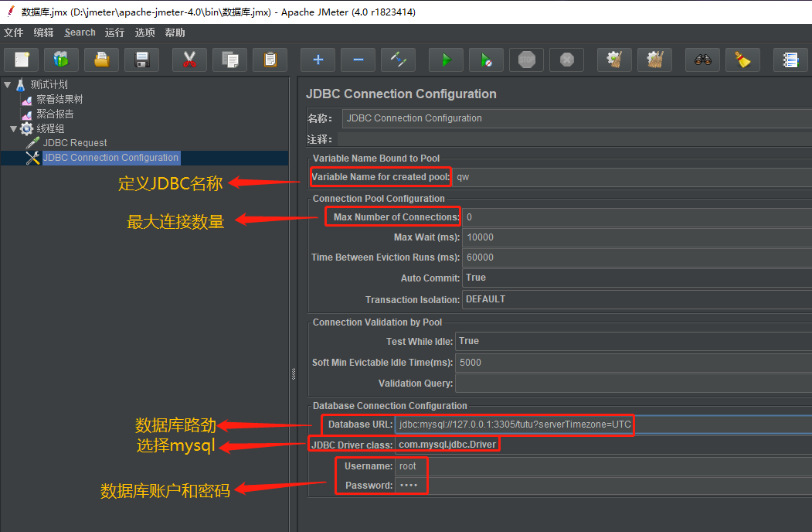Click the Time Between Eviction Runs field
Viewport: 812px width, 532px height.
[637, 257]
